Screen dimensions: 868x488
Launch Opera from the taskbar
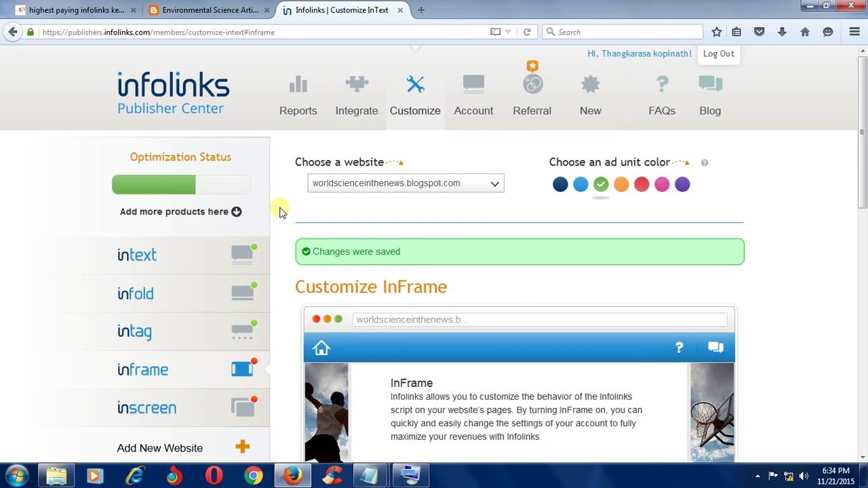click(x=214, y=476)
